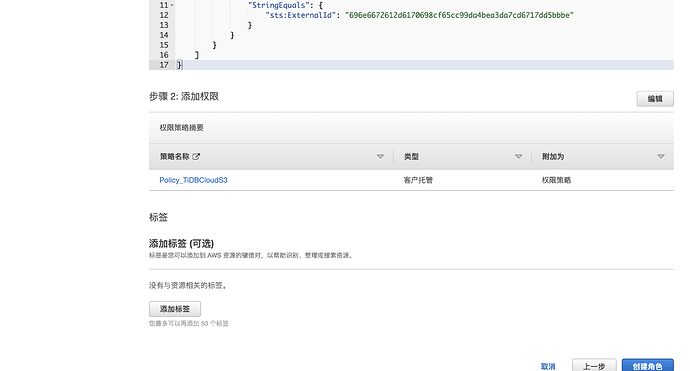The height and width of the screenshot is (371, 690).
Task: Click the 添加标签 (可选) heading
Action: coord(181,243)
